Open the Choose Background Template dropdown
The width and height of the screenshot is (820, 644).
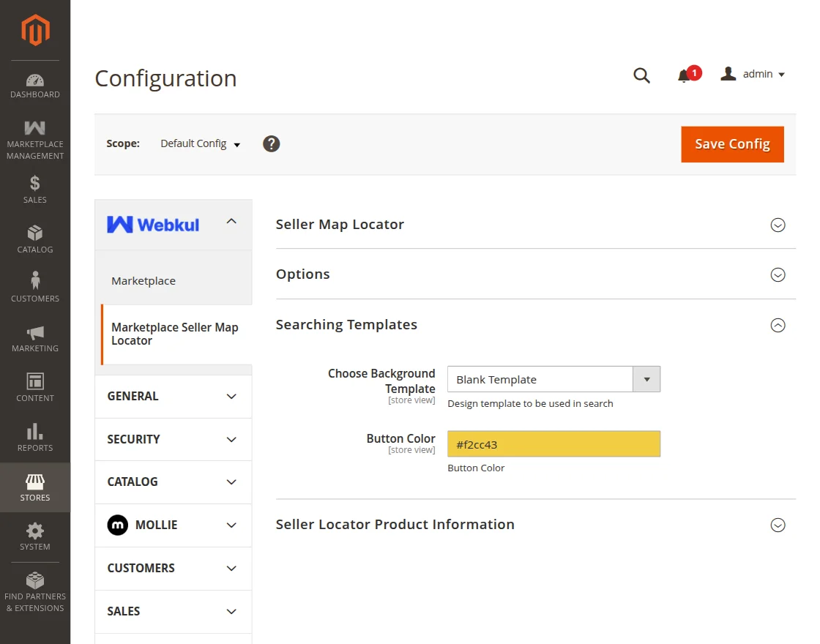point(553,380)
